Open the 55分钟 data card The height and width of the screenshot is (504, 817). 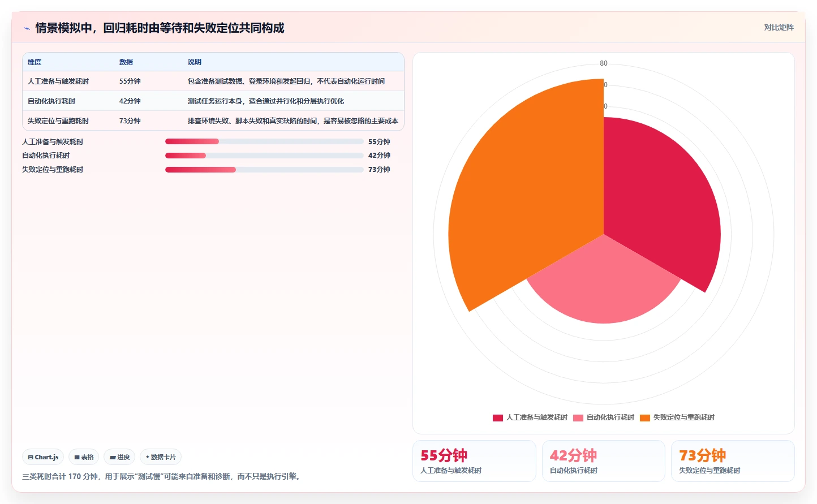tap(474, 461)
